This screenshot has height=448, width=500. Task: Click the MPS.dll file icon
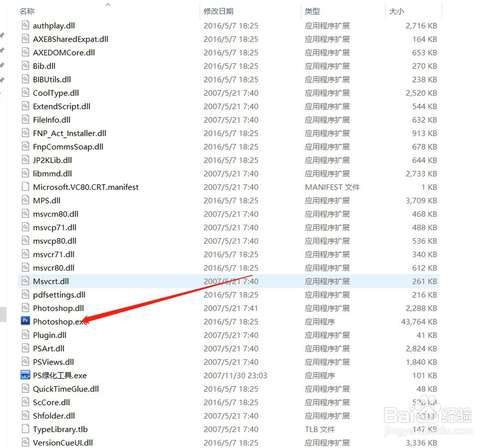25,200
